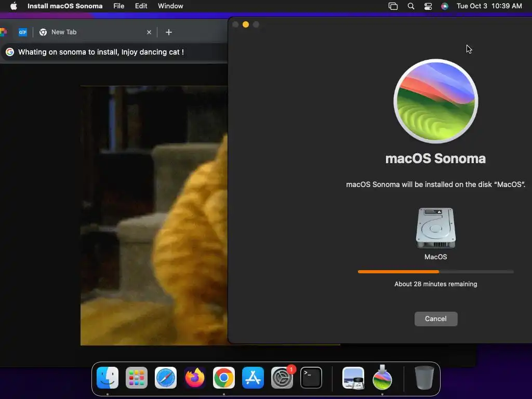Open the App Store from the Dock
Image resolution: width=532 pixels, height=399 pixels.
(x=253, y=378)
